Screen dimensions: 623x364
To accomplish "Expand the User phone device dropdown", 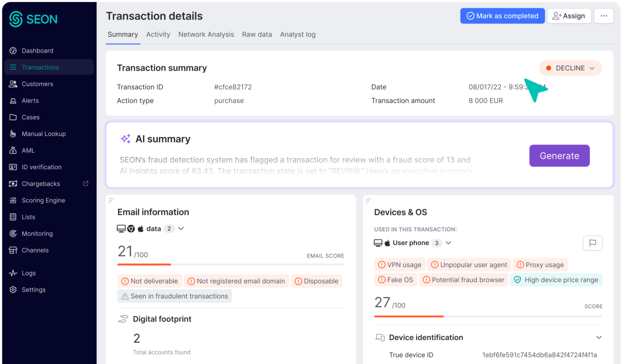I will tap(448, 243).
